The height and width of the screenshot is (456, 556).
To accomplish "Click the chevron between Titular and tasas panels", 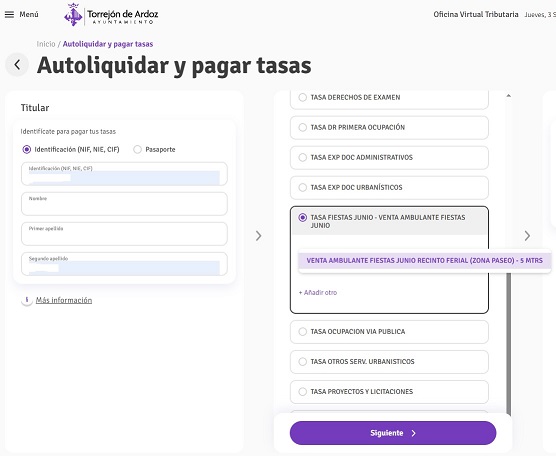I will [258, 236].
